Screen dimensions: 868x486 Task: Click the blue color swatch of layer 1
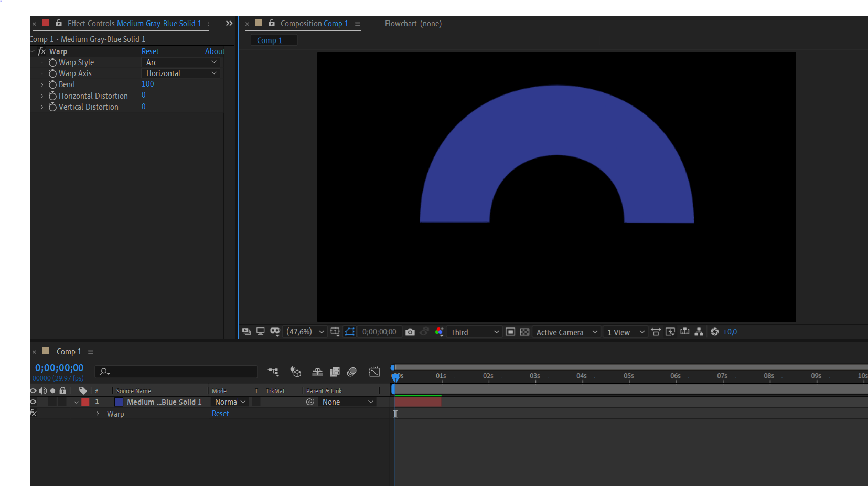click(x=119, y=402)
